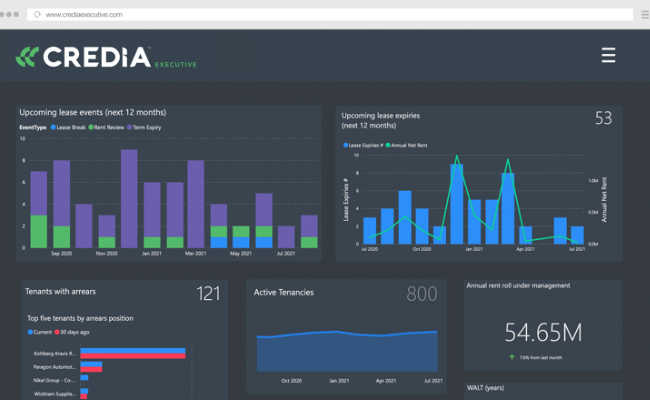Click the 'Active Tenancies' heading
Viewport: 650px width, 400px height.
[x=284, y=293]
